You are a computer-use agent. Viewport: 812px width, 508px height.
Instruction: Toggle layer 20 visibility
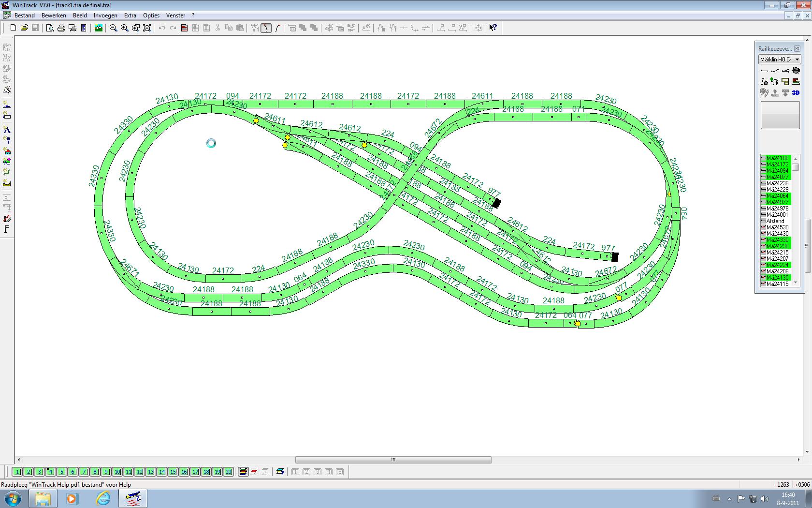click(229, 472)
